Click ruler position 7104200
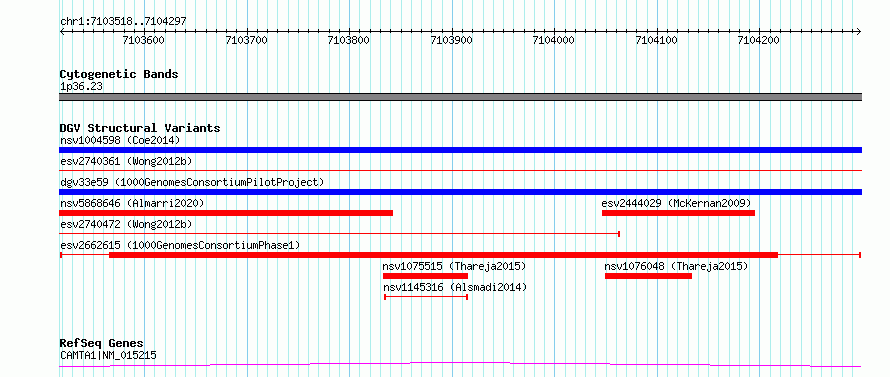 (759, 40)
